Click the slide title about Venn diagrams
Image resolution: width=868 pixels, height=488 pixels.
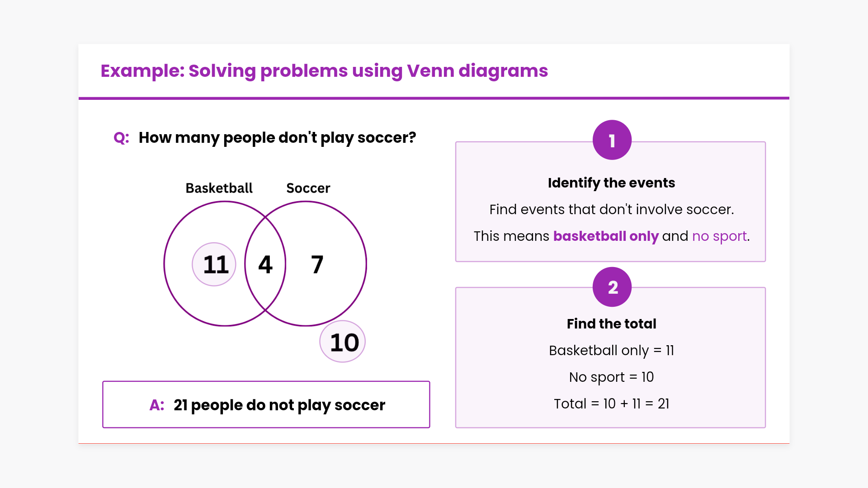[324, 71]
